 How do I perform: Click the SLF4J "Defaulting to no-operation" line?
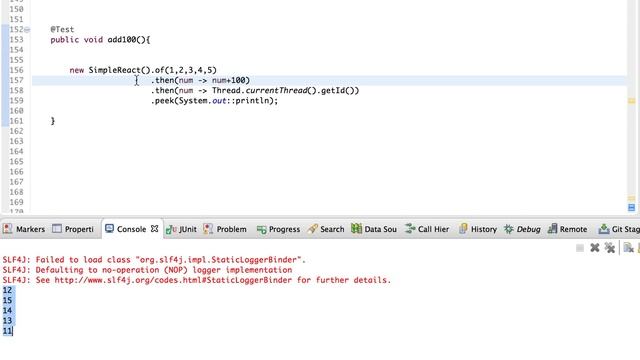(147, 270)
